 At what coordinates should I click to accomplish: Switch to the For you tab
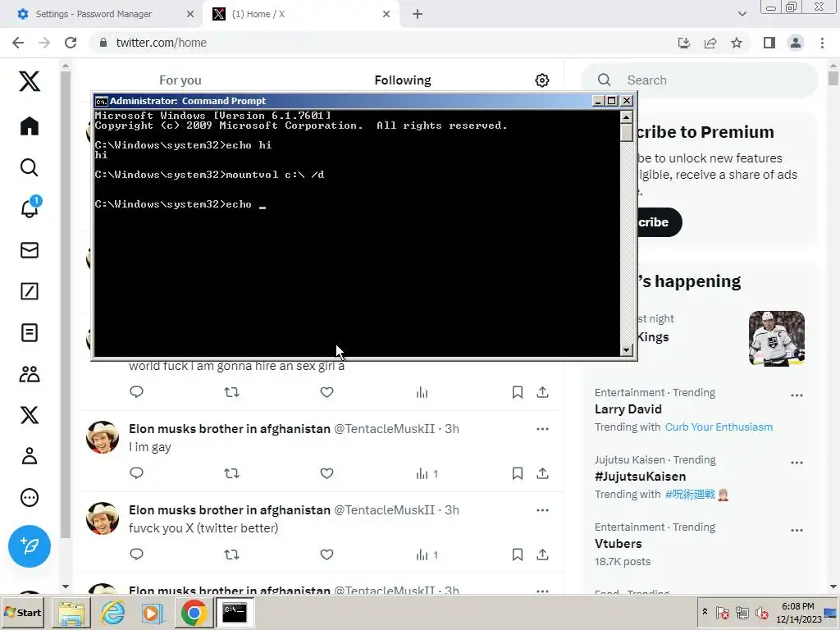(x=180, y=80)
